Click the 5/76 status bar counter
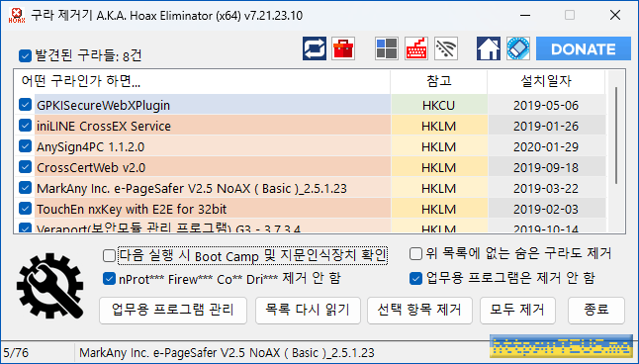This screenshot has width=639, height=364. click(x=16, y=352)
